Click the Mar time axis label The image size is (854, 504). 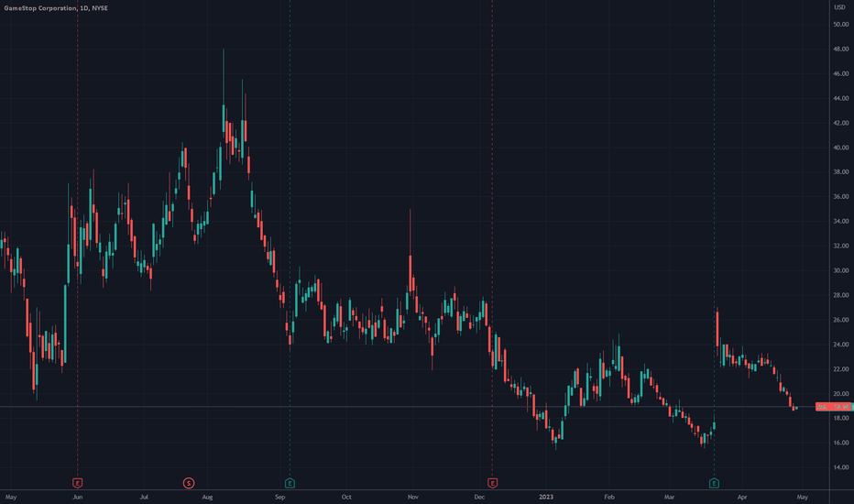[x=669, y=497]
